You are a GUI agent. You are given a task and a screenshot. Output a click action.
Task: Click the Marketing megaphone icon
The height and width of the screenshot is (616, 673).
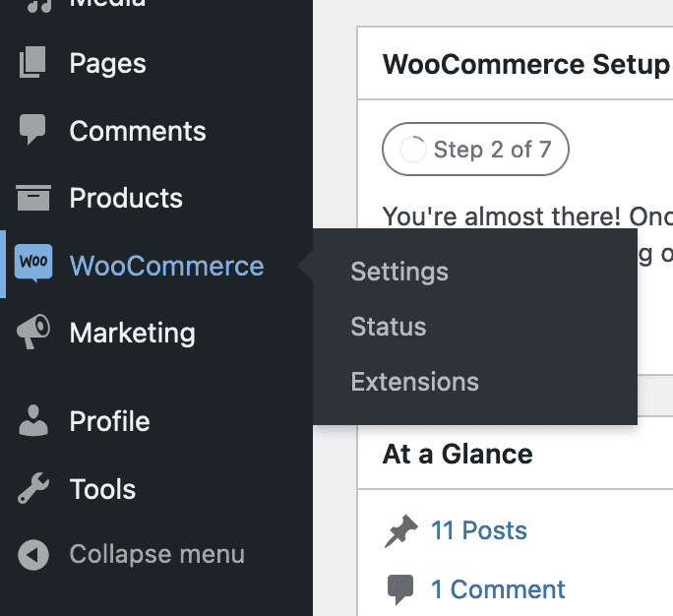(32, 333)
